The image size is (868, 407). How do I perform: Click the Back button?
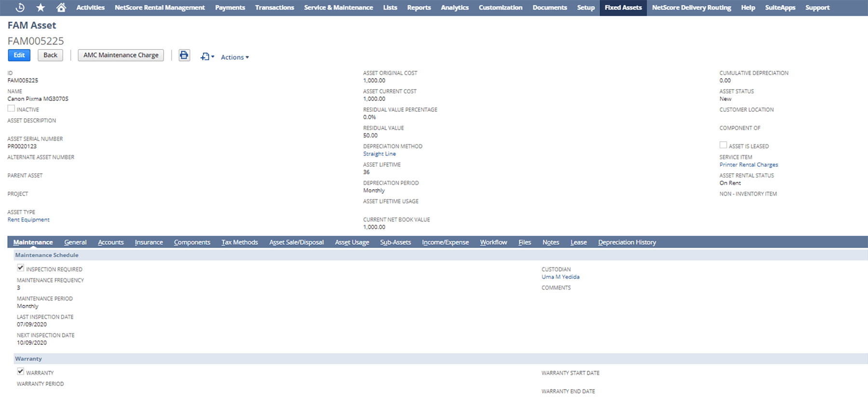[50, 55]
